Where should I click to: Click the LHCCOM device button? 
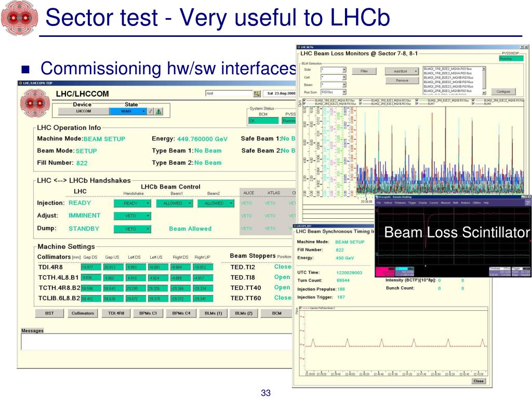pos(84,111)
